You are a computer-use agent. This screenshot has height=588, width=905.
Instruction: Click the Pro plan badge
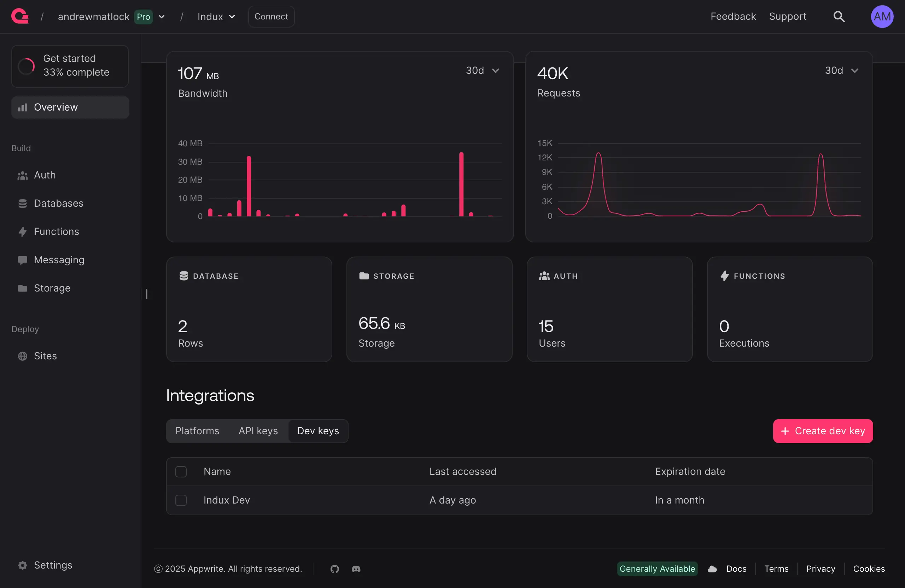coord(144,17)
